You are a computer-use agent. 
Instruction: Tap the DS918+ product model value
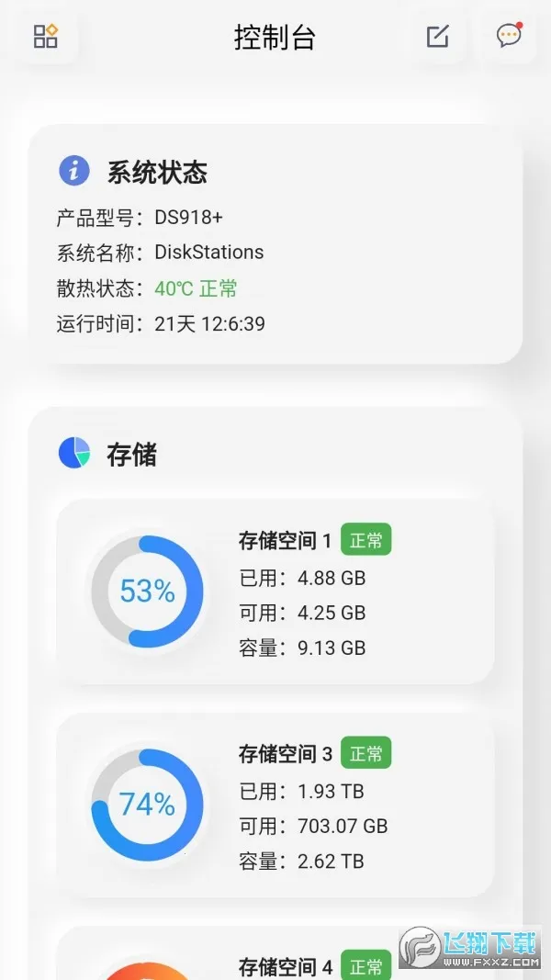click(188, 218)
